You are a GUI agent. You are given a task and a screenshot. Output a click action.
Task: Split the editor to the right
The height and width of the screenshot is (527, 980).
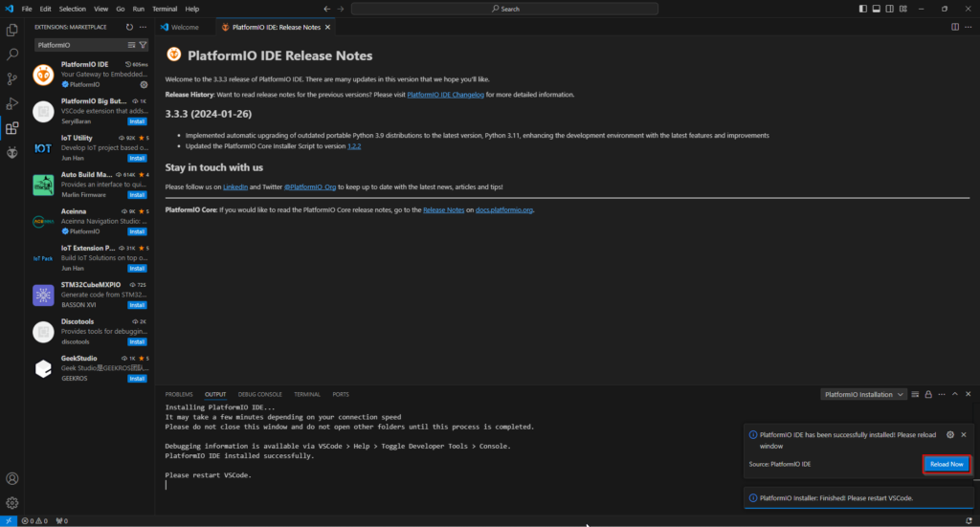coord(955,28)
